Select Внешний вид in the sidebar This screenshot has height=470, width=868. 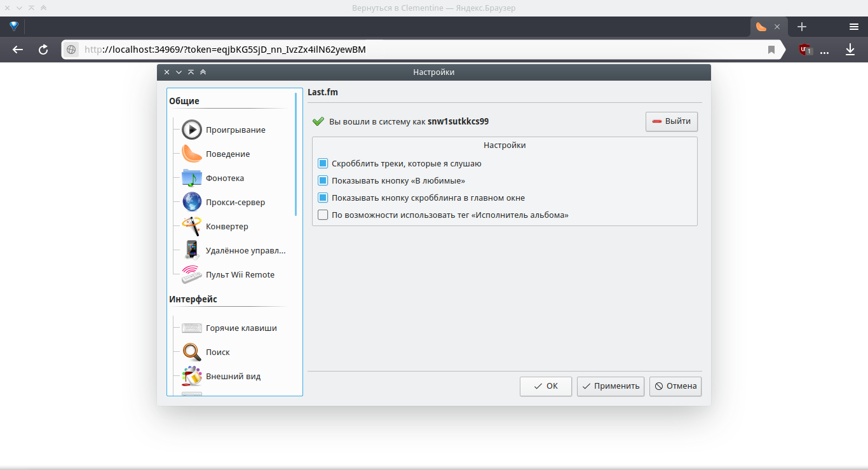pos(221,376)
